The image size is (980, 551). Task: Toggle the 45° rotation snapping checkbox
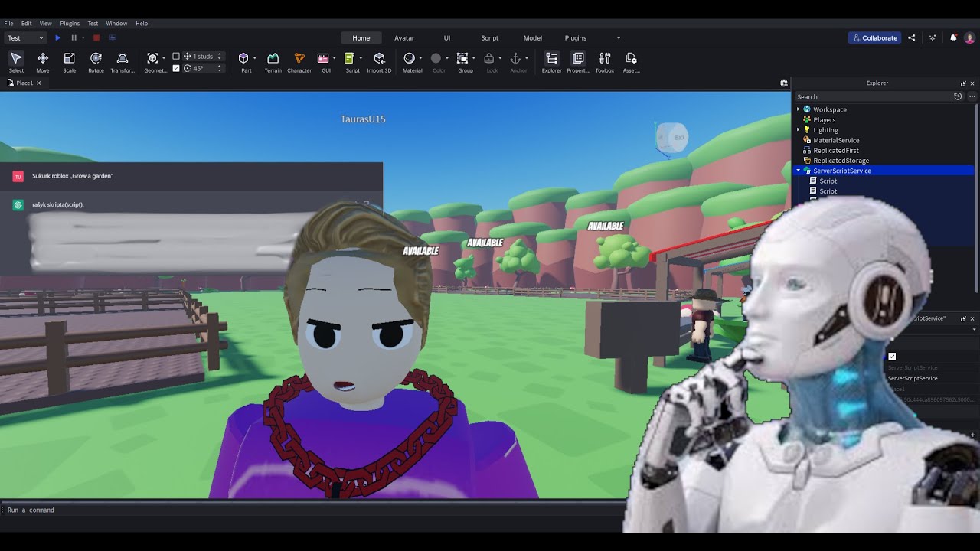click(176, 68)
